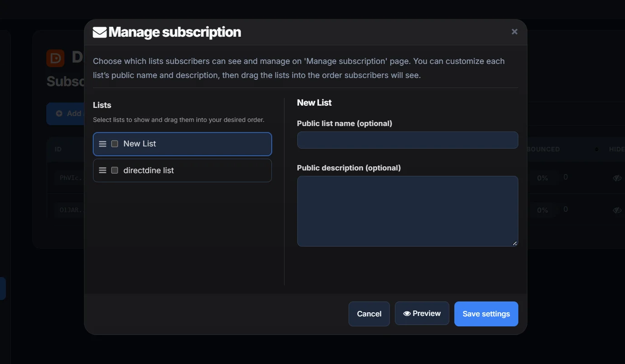
Task: Click the Cancel button
Action: pos(369,314)
